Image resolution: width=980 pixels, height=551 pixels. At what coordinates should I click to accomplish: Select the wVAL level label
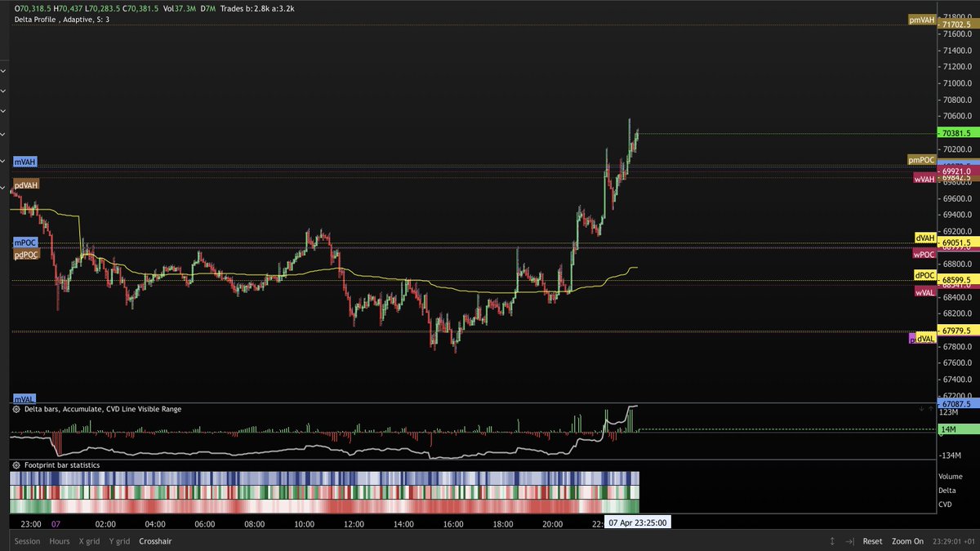(x=924, y=292)
